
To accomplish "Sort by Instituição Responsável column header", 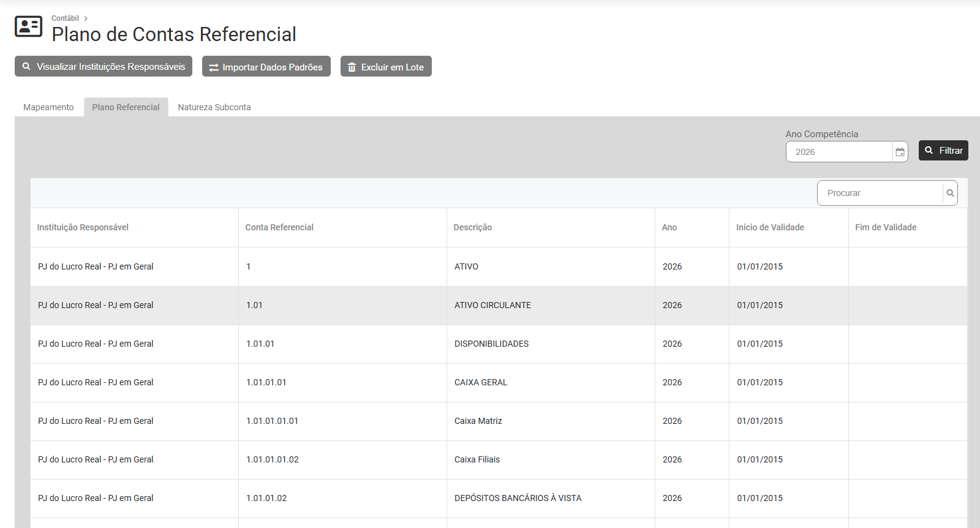I will [x=83, y=227].
